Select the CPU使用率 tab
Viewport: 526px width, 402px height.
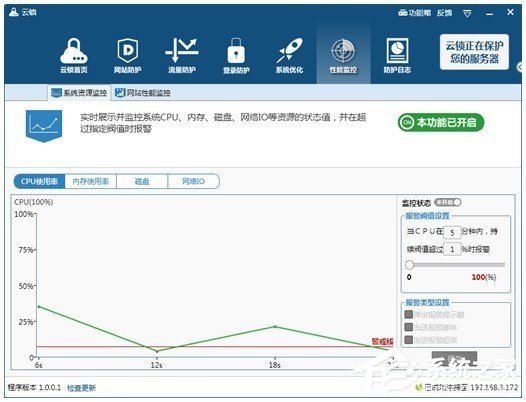[x=39, y=182]
